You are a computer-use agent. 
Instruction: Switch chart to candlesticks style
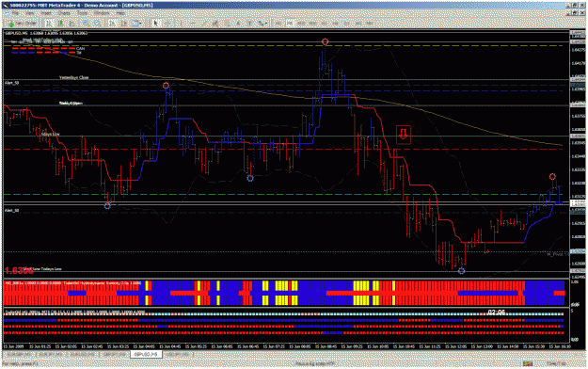(60, 24)
